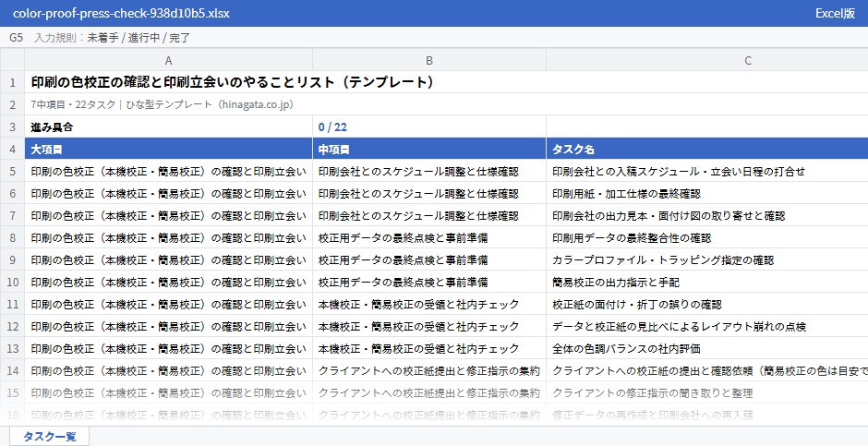This screenshot has width=868, height=446.
Task: Click the 大項目 header cell
Action: [x=168, y=150]
